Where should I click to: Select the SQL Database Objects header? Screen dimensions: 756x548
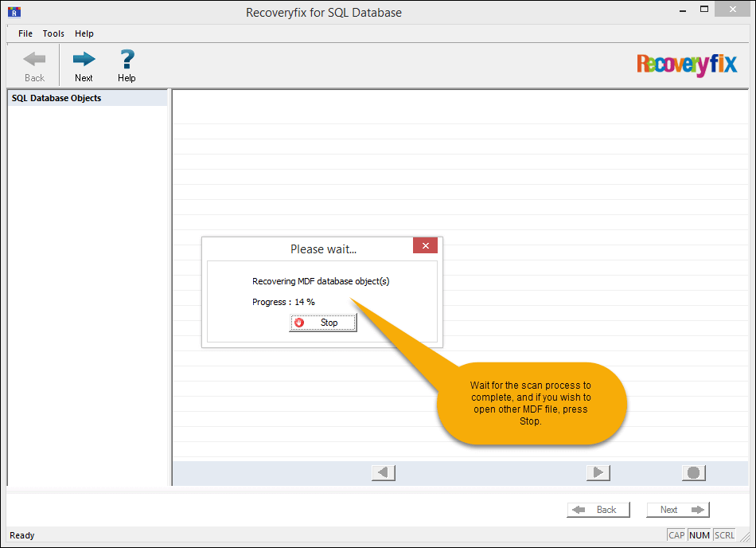88,98
